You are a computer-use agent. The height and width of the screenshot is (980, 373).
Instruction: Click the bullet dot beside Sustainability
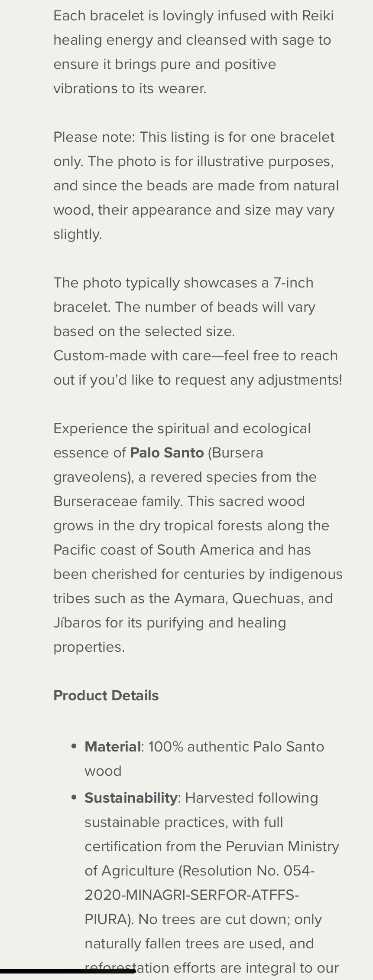click(x=75, y=798)
